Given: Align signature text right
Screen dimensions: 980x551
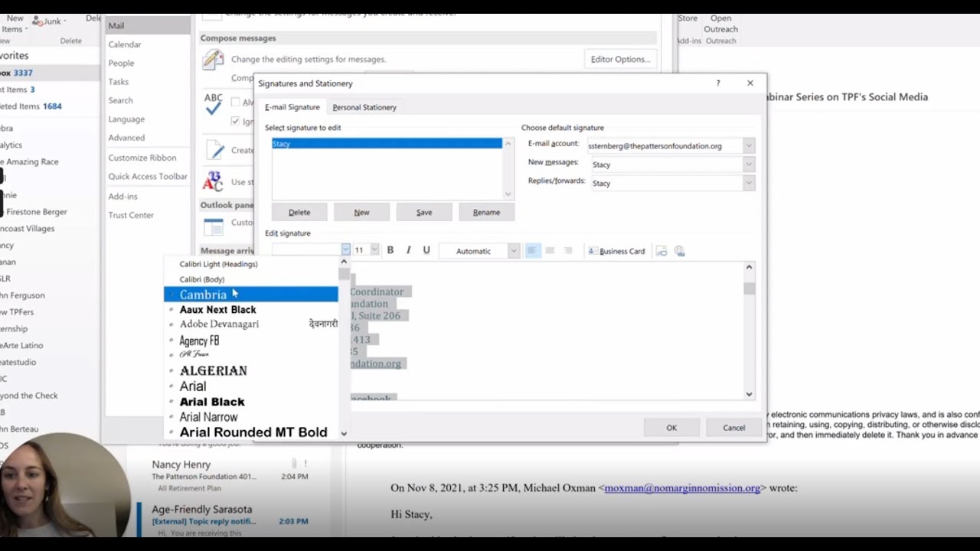Looking at the screenshot, I should click(x=567, y=251).
